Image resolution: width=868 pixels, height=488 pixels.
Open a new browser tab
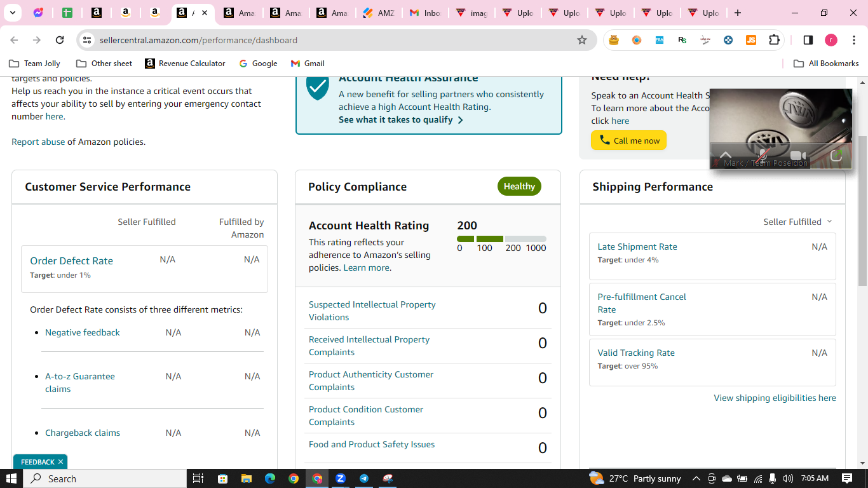[737, 13]
